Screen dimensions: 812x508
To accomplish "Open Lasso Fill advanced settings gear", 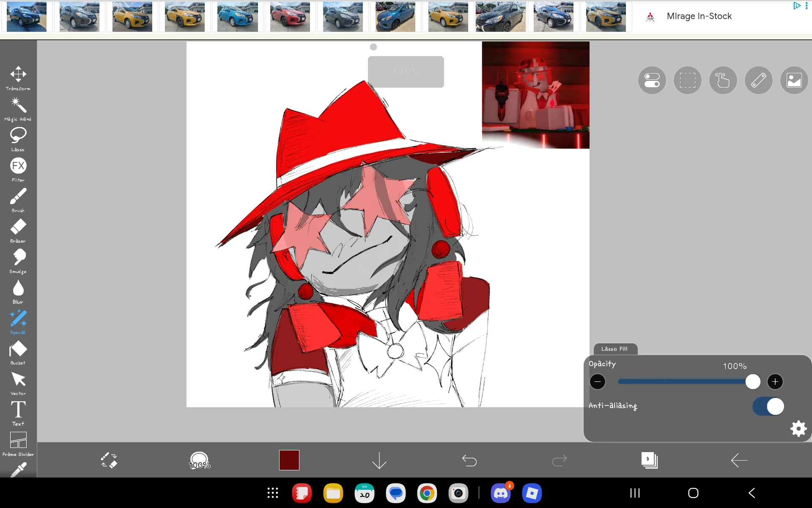I will tap(798, 428).
